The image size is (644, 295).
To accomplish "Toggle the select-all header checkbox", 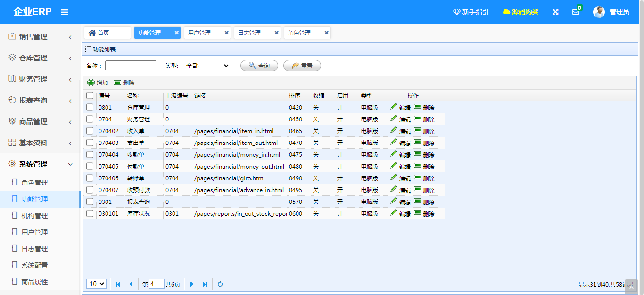I will [x=90, y=95].
